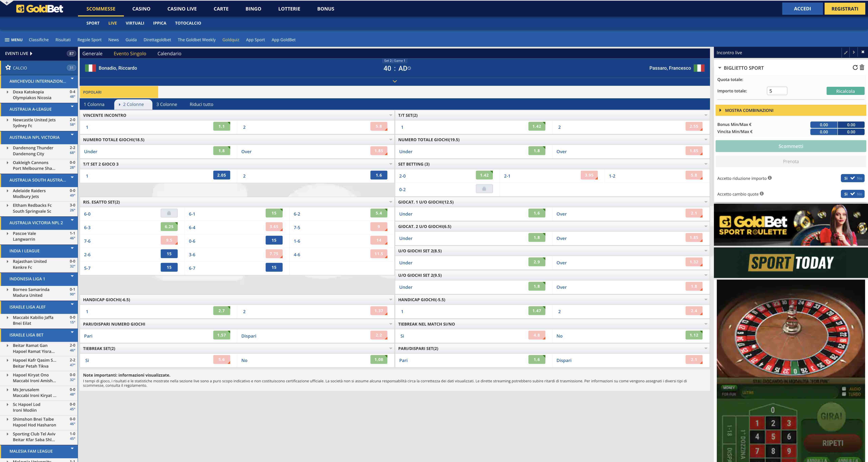Select the 1.1 odds for match winner 1
Viewport: 868px width, 462px height.
point(221,127)
